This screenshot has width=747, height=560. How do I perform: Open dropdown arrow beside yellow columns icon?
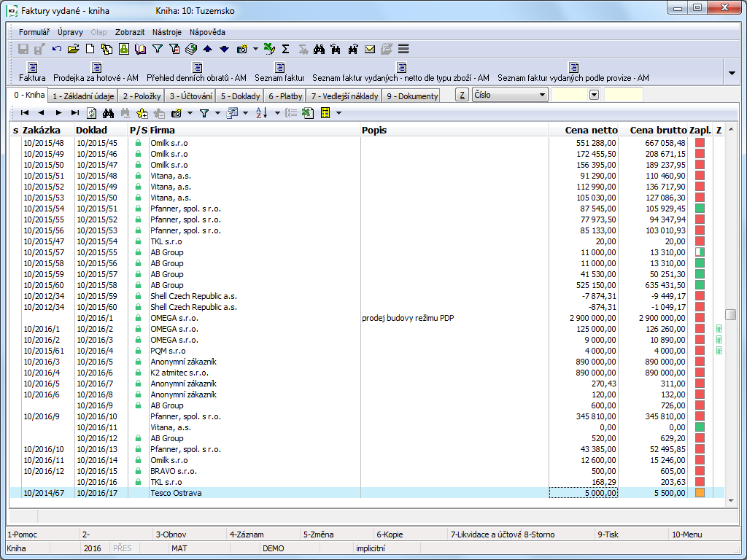pos(338,113)
